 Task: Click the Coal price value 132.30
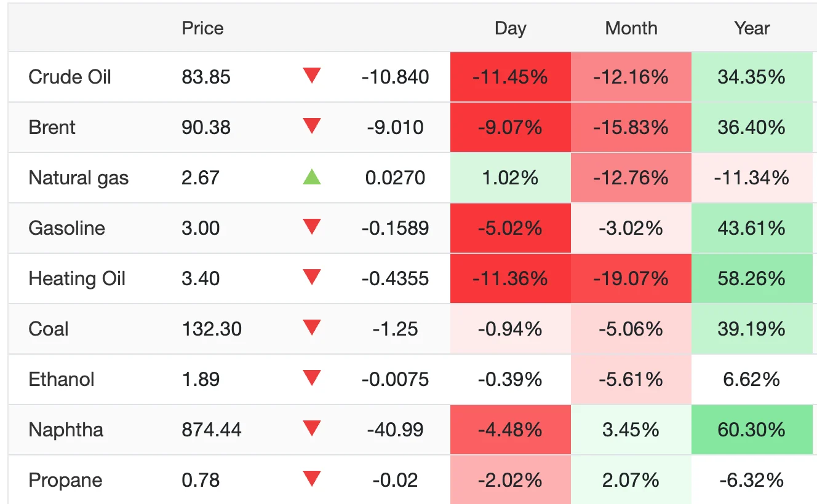pyautogui.click(x=212, y=329)
